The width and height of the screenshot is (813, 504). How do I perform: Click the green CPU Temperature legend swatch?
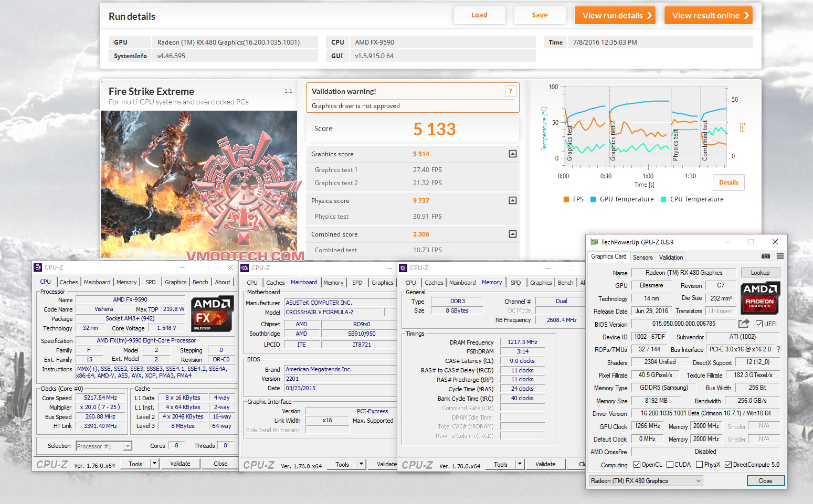(663, 199)
